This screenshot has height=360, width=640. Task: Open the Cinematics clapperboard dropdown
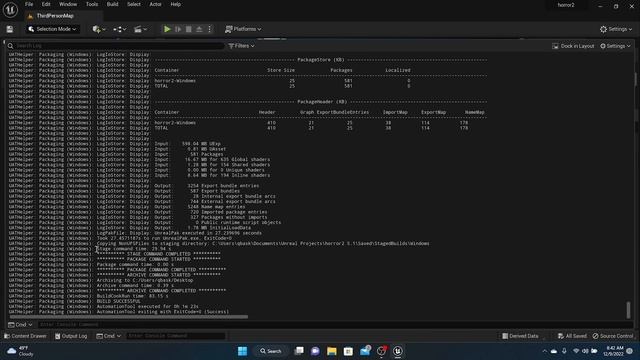[x=140, y=29]
